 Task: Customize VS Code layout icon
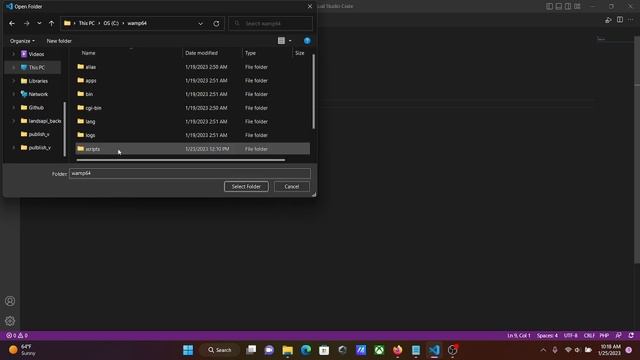[577, 6]
